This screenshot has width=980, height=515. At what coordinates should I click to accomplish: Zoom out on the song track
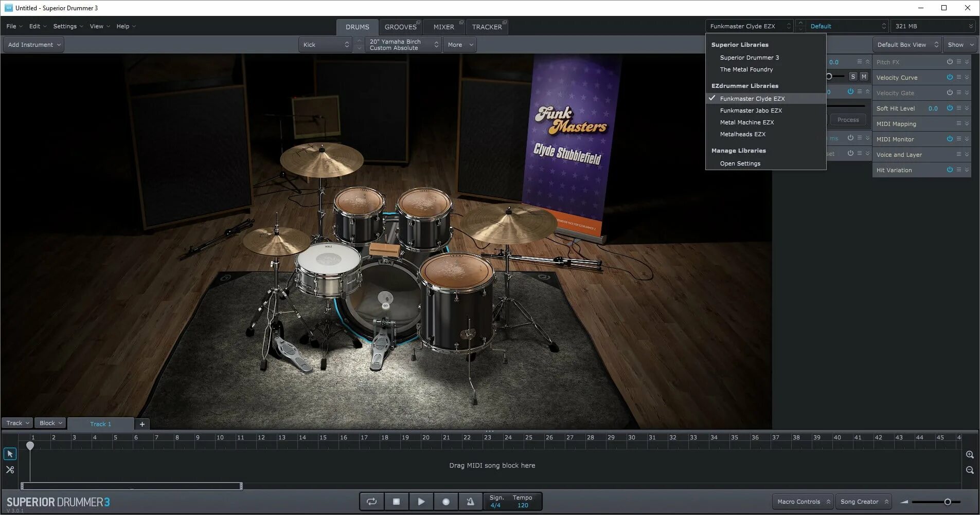point(970,470)
